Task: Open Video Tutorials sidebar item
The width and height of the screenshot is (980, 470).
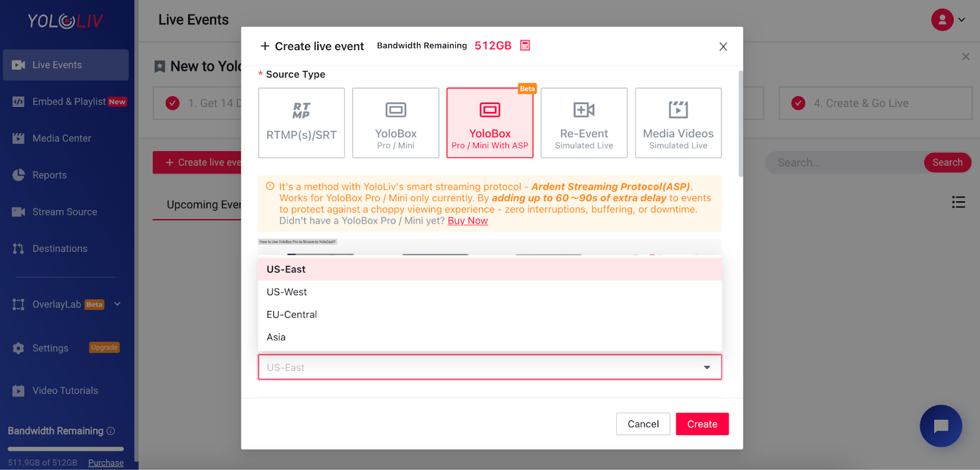Action: 66,390
